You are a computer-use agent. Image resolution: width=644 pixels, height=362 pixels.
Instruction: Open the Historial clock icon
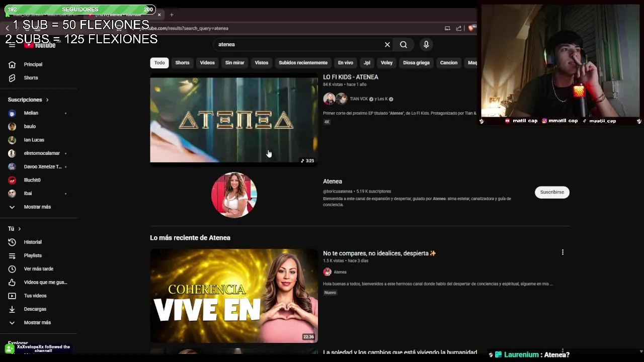point(12,242)
